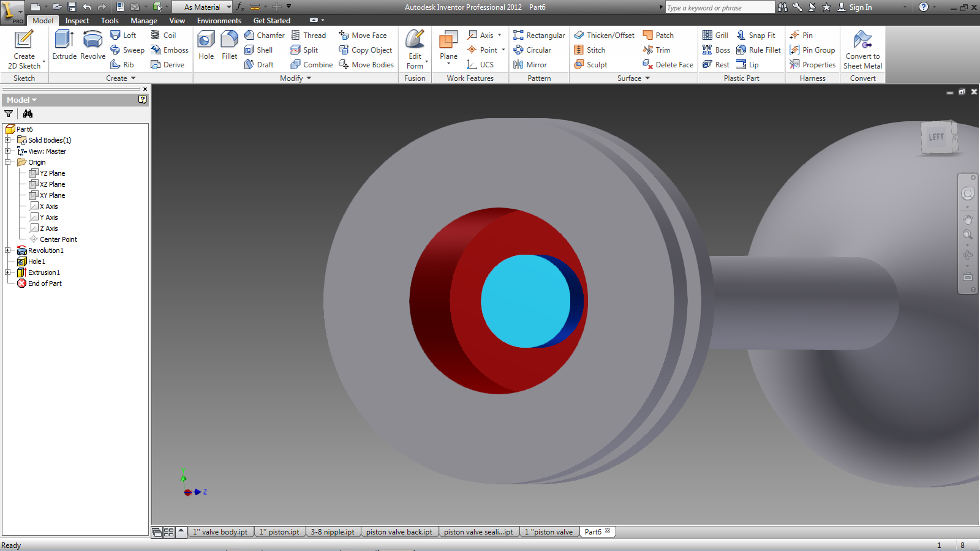Open the As Material appearance dropdown
Screen dimensions: 980x551
pos(229,7)
